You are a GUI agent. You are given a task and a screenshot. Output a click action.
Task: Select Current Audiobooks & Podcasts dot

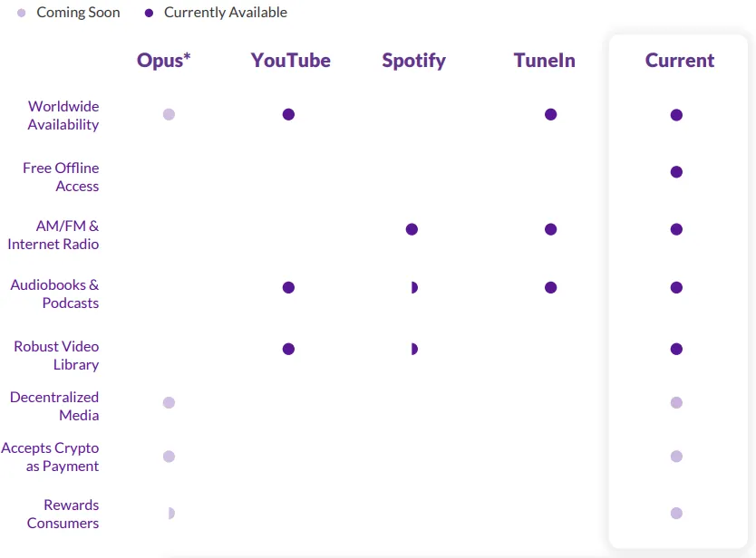pyautogui.click(x=676, y=287)
